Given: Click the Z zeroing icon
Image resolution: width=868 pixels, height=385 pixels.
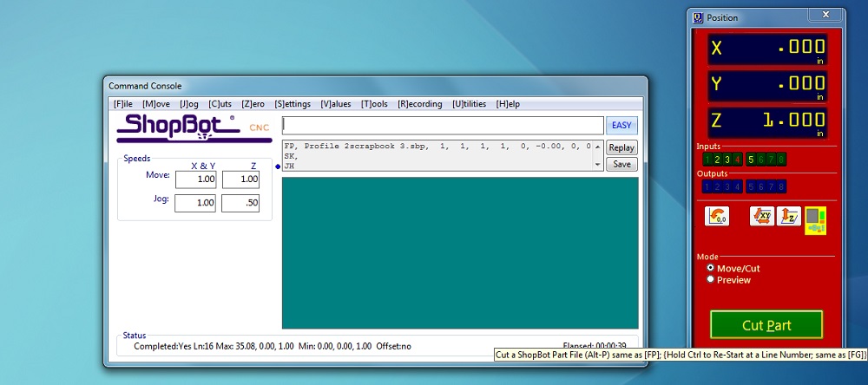Looking at the screenshot, I should (789, 216).
